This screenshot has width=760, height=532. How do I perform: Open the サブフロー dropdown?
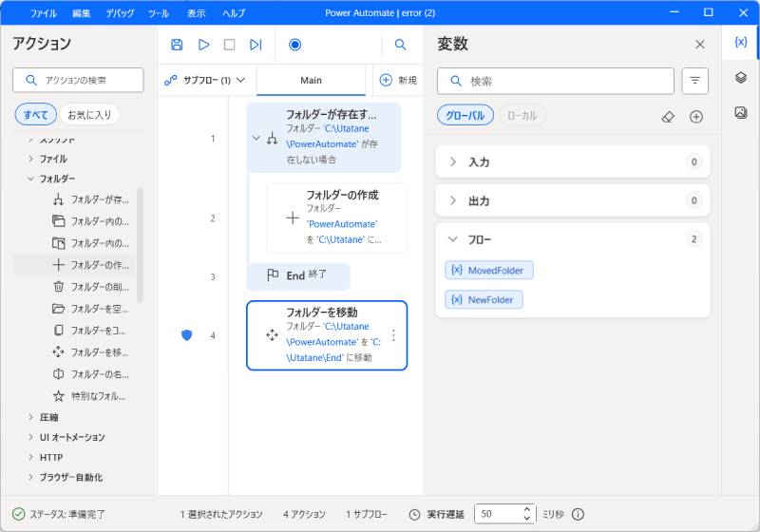(x=205, y=80)
